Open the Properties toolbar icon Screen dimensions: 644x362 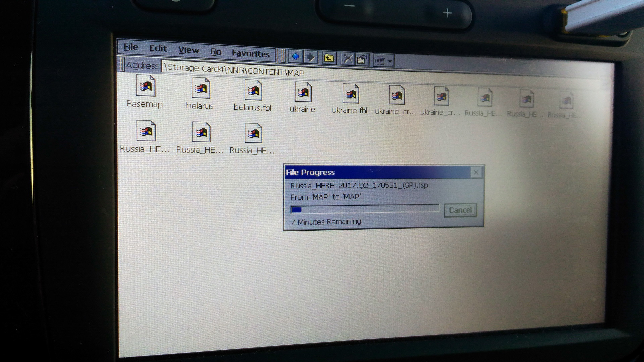362,60
